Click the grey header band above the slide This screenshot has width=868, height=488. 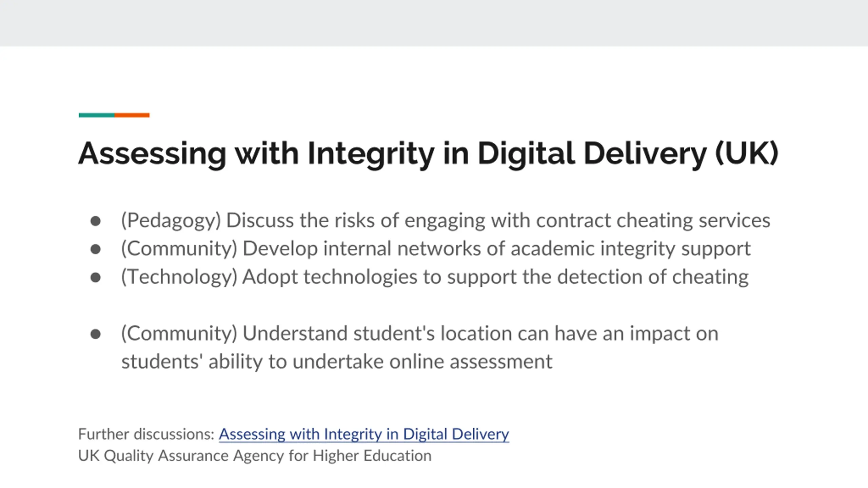coord(434,23)
